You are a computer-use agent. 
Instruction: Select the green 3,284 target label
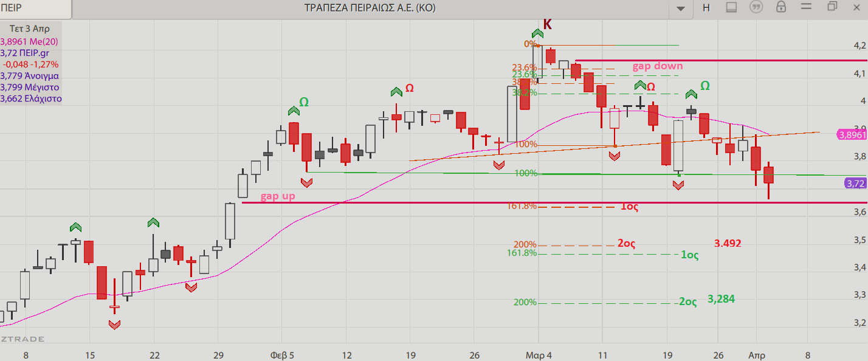(726, 299)
